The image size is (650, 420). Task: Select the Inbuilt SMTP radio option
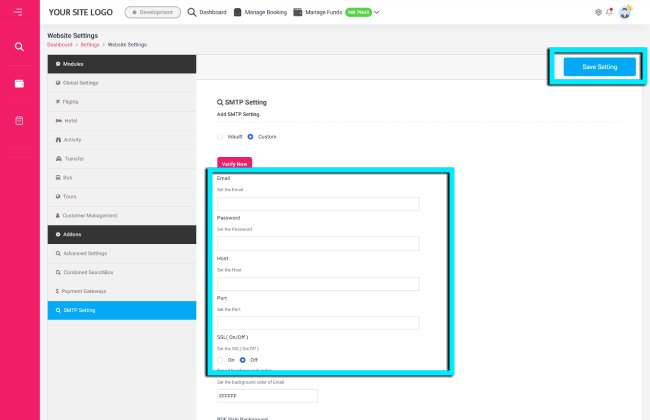(220, 136)
